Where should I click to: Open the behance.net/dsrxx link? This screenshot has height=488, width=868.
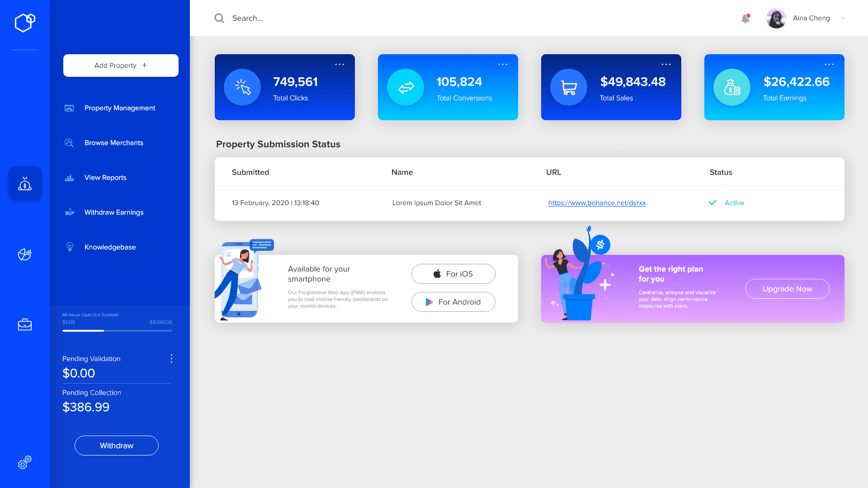pyautogui.click(x=597, y=203)
